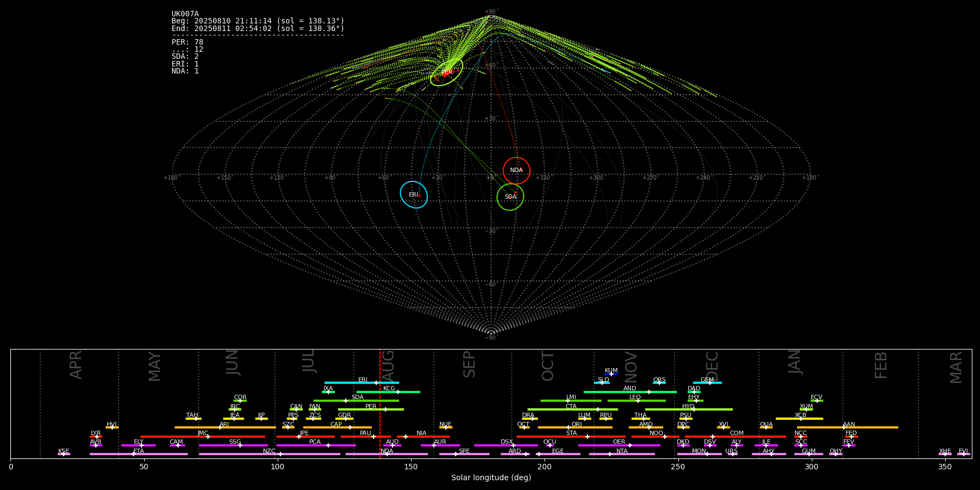
Task: Click the pink ETA shower bar
Action: coord(139,454)
